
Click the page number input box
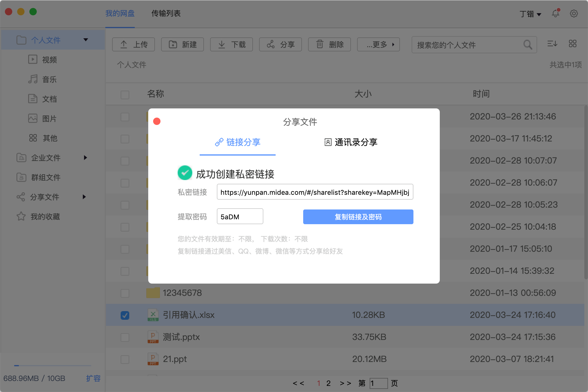(379, 383)
